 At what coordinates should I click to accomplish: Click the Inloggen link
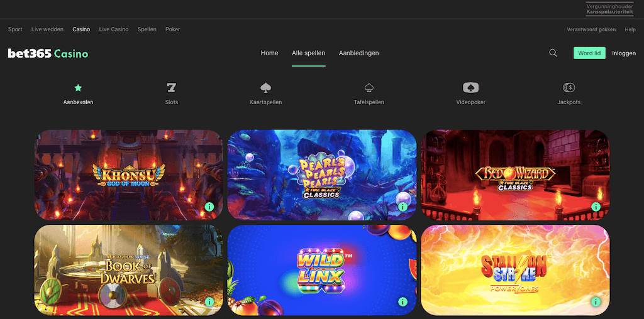point(624,53)
